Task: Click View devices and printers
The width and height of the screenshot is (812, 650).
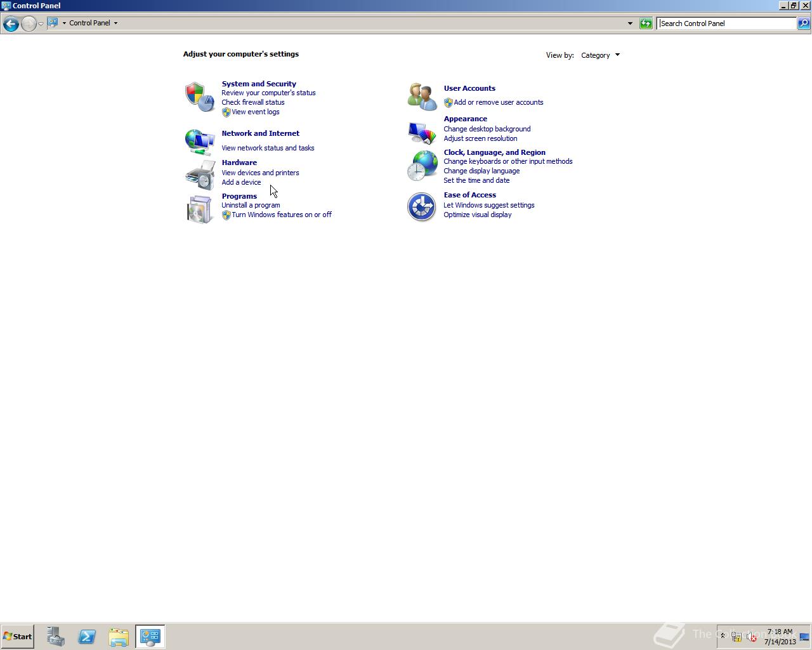Action: tap(260, 173)
